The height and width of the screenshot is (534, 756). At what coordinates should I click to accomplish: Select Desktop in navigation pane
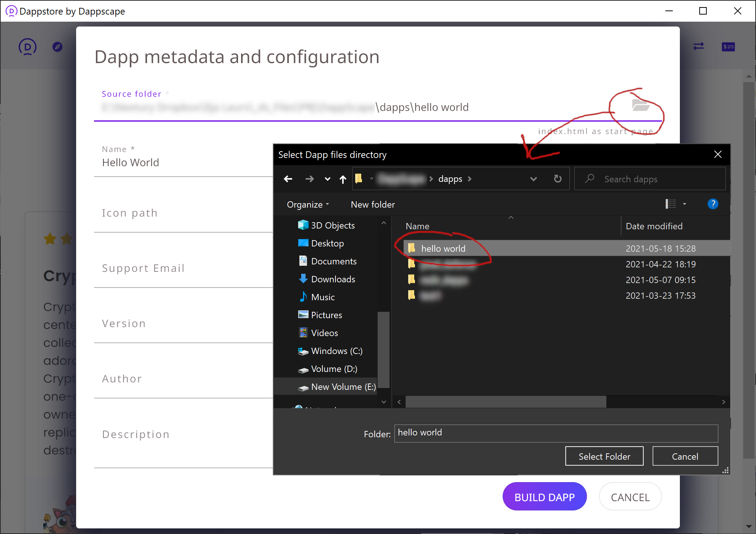(x=321, y=243)
